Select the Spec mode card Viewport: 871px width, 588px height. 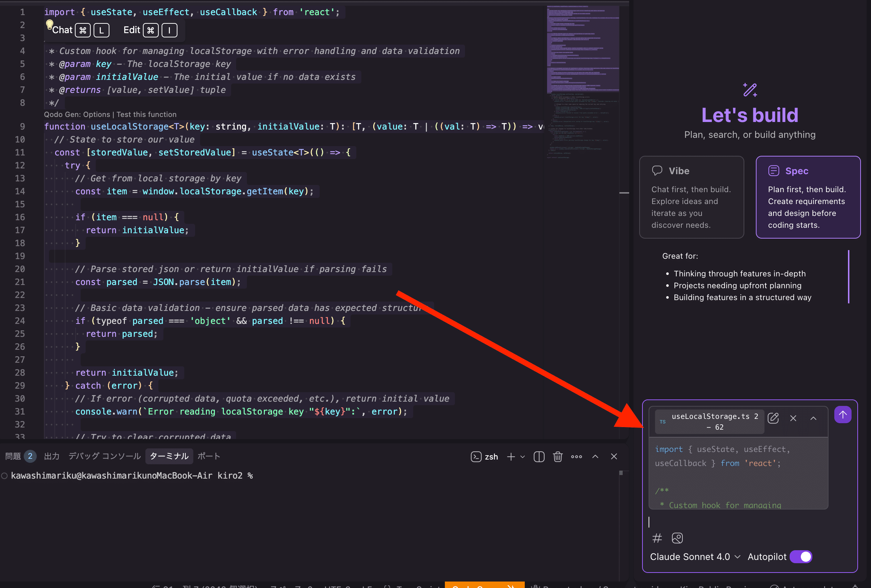[x=808, y=197]
